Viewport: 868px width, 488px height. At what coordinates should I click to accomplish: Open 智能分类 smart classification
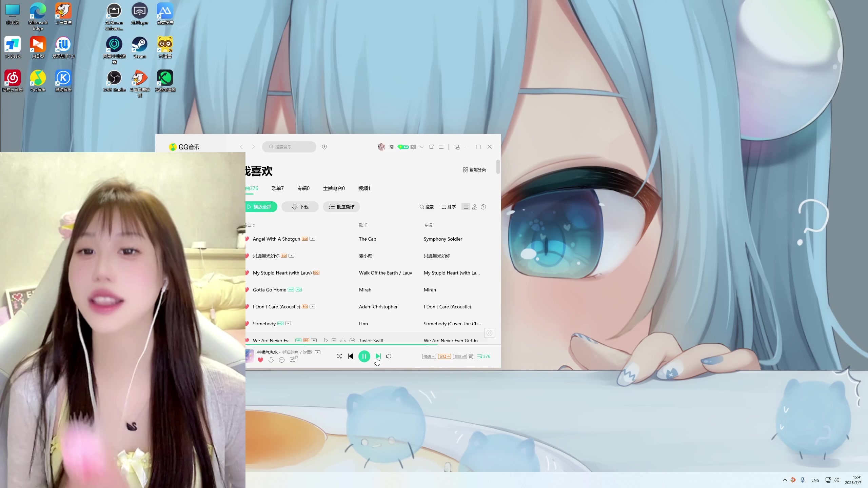[x=474, y=170]
